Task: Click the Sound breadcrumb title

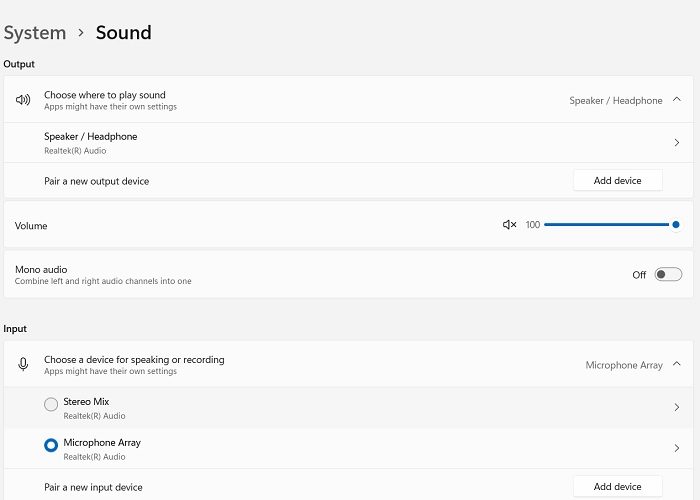Action: coord(123,33)
